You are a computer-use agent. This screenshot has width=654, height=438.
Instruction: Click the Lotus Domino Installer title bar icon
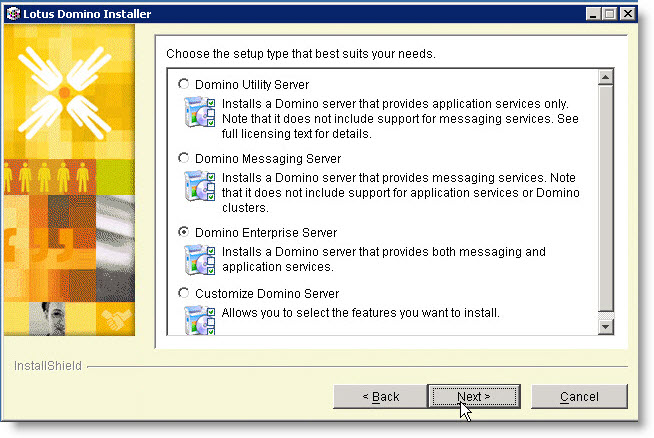point(12,13)
